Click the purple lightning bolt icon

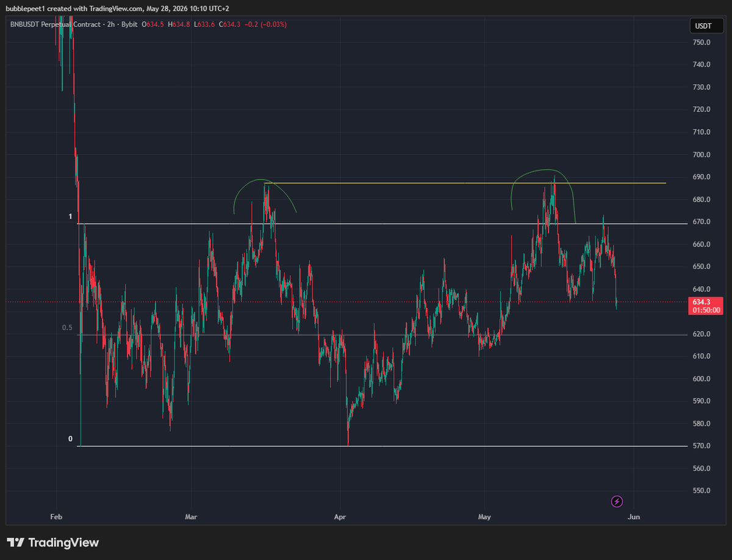[617, 501]
